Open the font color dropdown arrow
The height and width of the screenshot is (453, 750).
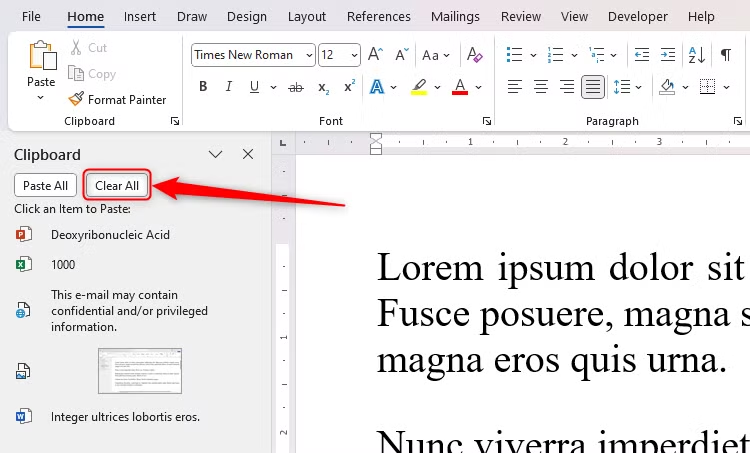(478, 87)
